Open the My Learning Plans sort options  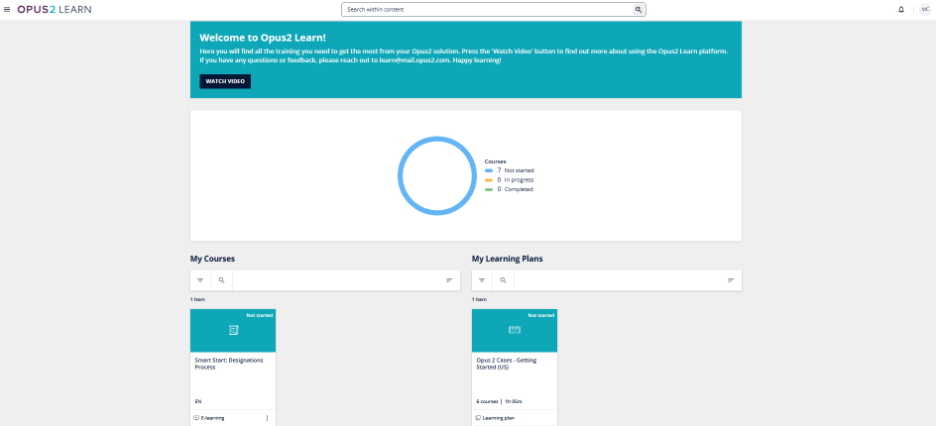pyautogui.click(x=731, y=280)
